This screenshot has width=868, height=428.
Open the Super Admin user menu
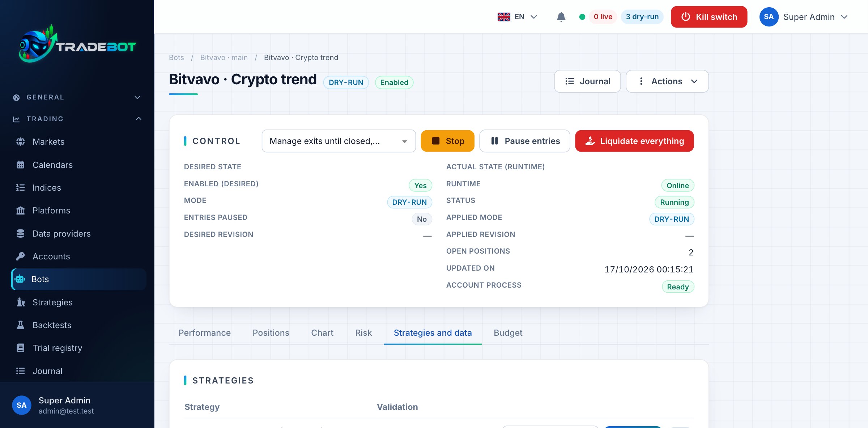(804, 17)
